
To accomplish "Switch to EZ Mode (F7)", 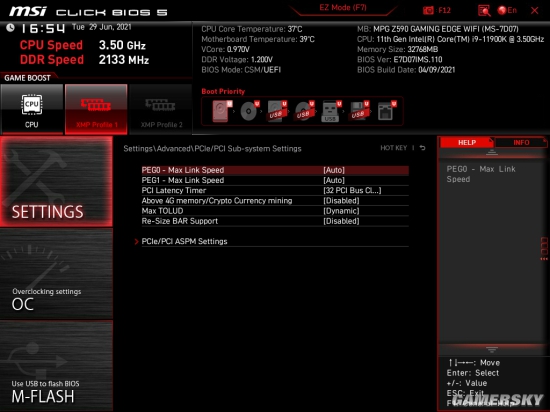I will [343, 8].
